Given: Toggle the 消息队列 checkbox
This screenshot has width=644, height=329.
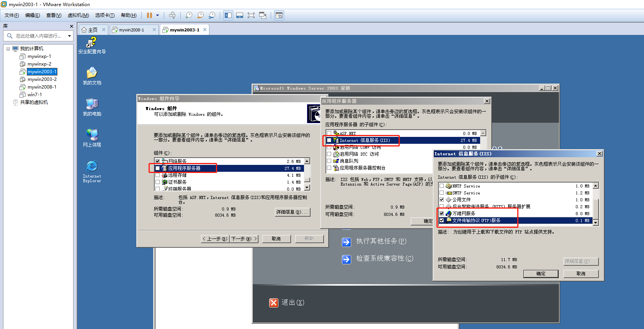Looking at the screenshot, I should pyautogui.click(x=329, y=161).
